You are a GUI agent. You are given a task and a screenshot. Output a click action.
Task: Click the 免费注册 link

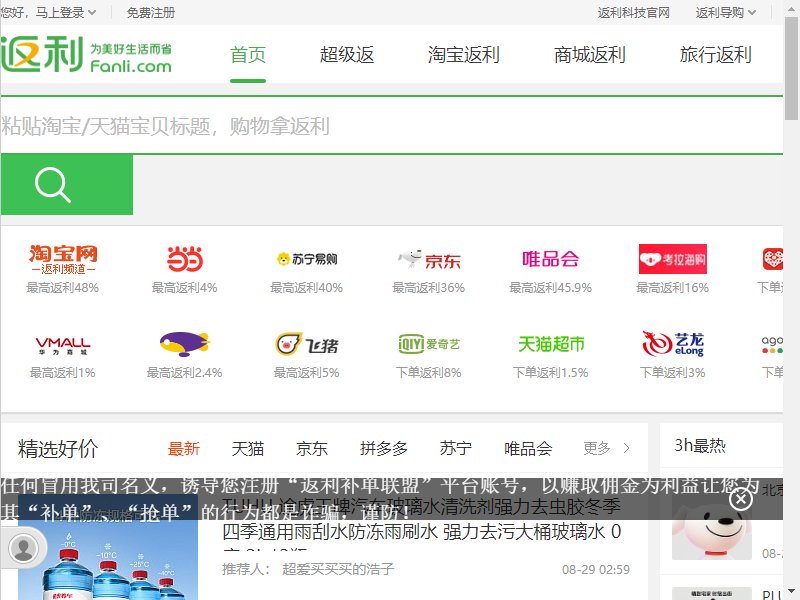(x=151, y=12)
